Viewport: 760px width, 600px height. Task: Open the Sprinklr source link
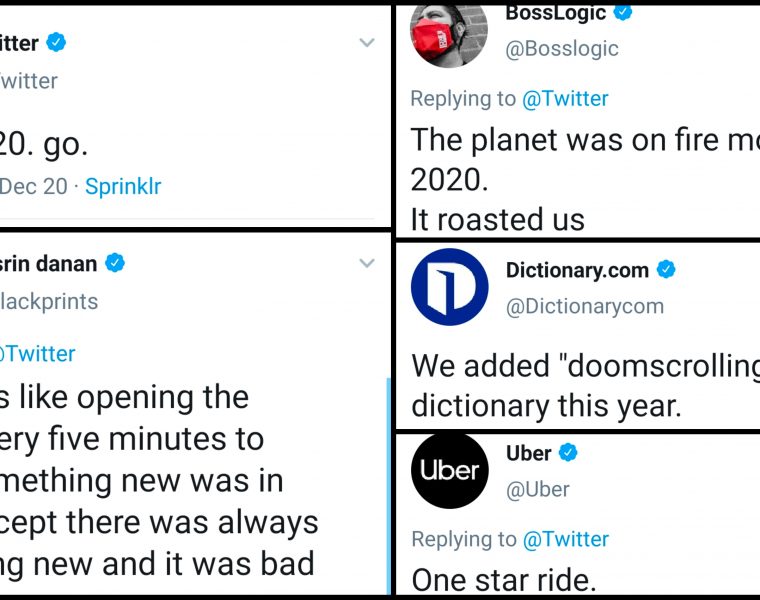coord(123,186)
